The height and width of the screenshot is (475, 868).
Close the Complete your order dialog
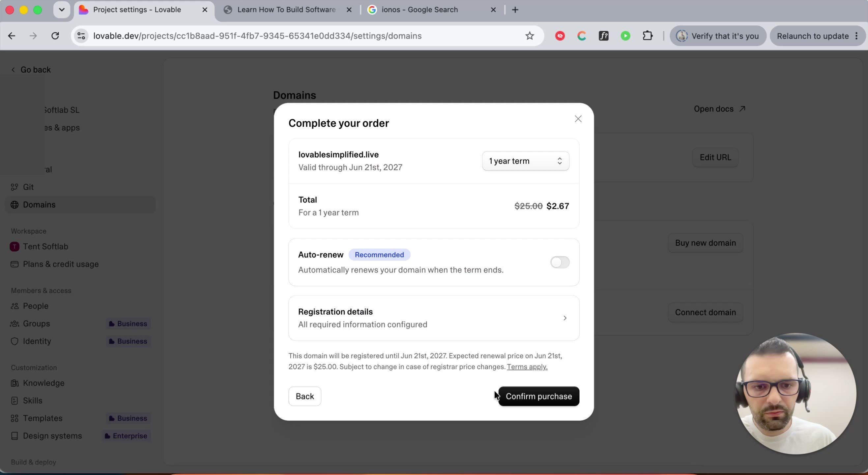(578, 119)
